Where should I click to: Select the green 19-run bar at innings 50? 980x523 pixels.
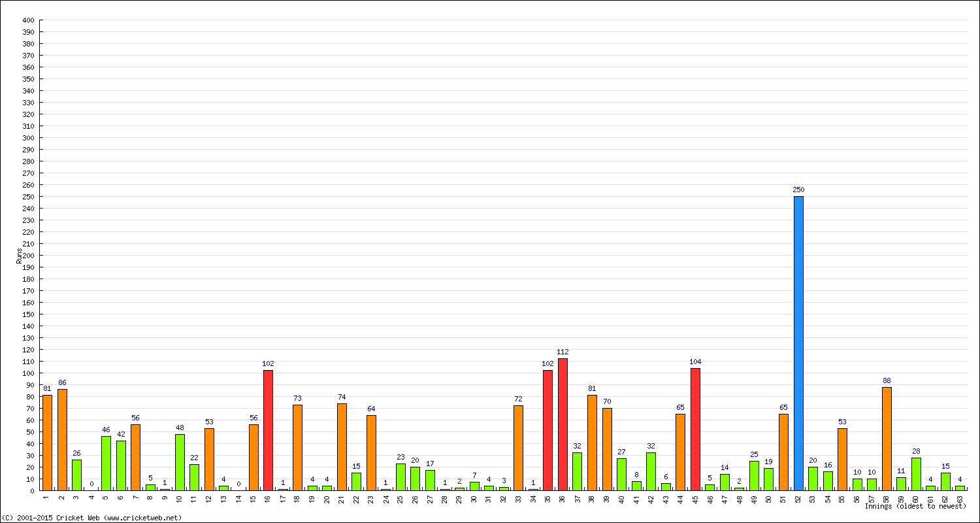pyautogui.click(x=768, y=479)
